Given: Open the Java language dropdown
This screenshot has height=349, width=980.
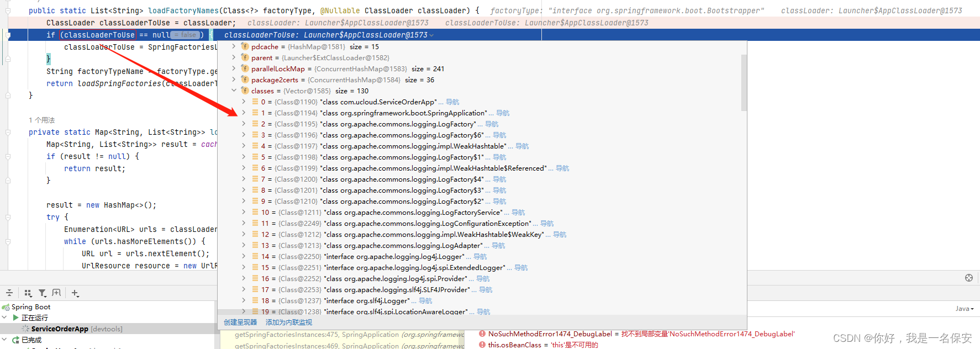Looking at the screenshot, I should pyautogui.click(x=965, y=309).
